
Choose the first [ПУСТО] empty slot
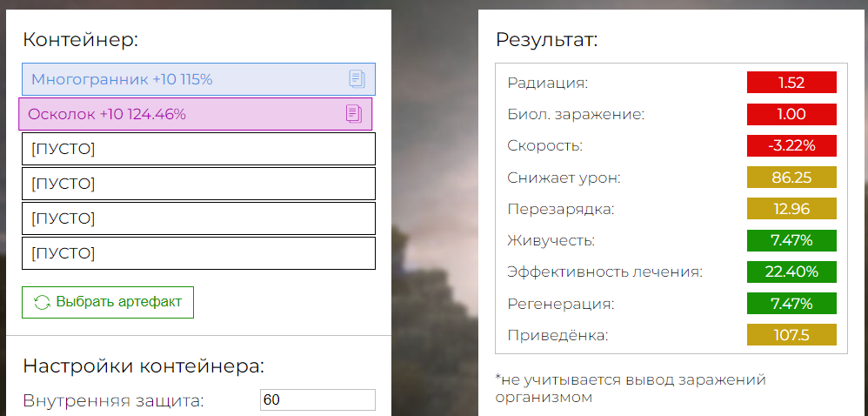pos(198,149)
